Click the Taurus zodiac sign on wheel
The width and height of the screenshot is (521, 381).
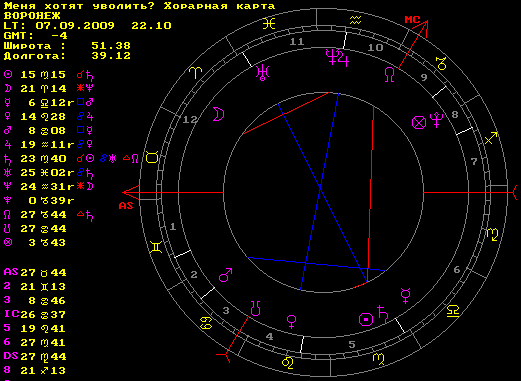pyautogui.click(x=152, y=157)
